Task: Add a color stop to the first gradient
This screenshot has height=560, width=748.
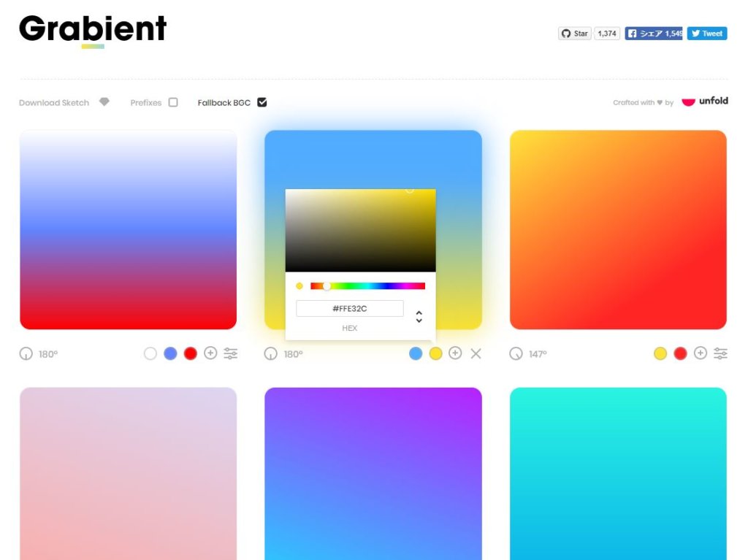Action: click(x=210, y=353)
